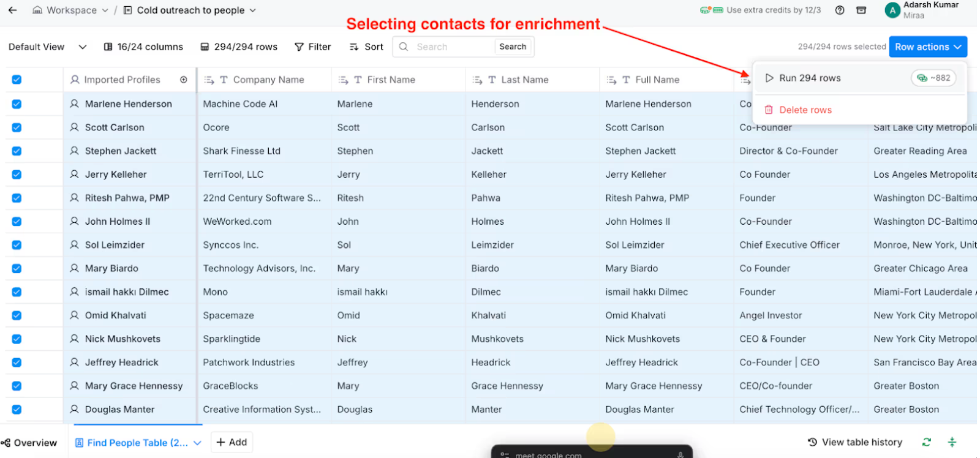This screenshot has height=458, width=980.
Task: Open column settings on Imported Profiles header
Action: tap(184, 79)
